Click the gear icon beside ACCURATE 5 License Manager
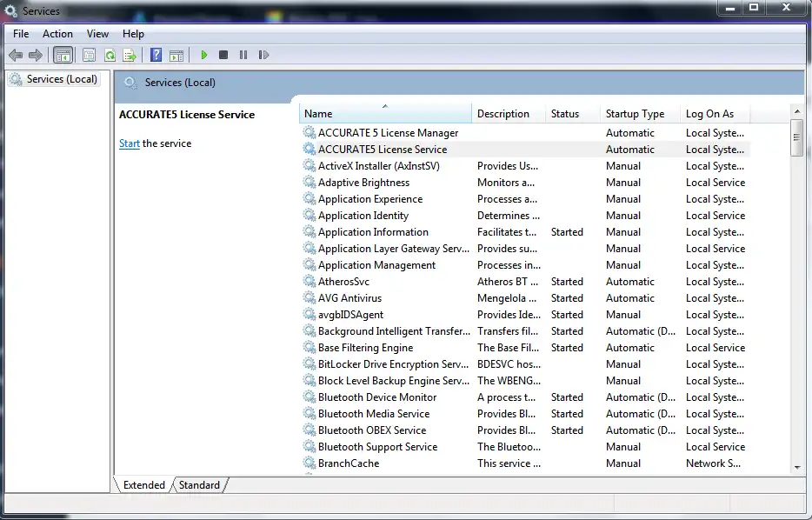 pyautogui.click(x=309, y=132)
